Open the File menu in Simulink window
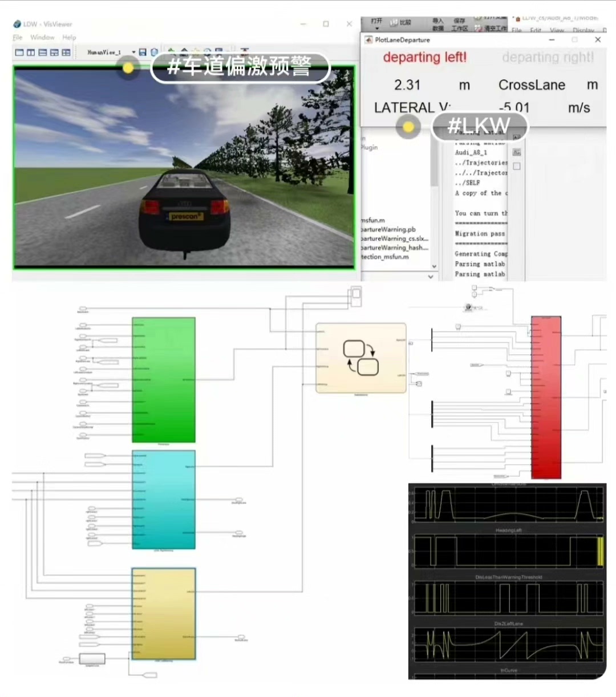The image size is (616, 697). click(x=516, y=30)
